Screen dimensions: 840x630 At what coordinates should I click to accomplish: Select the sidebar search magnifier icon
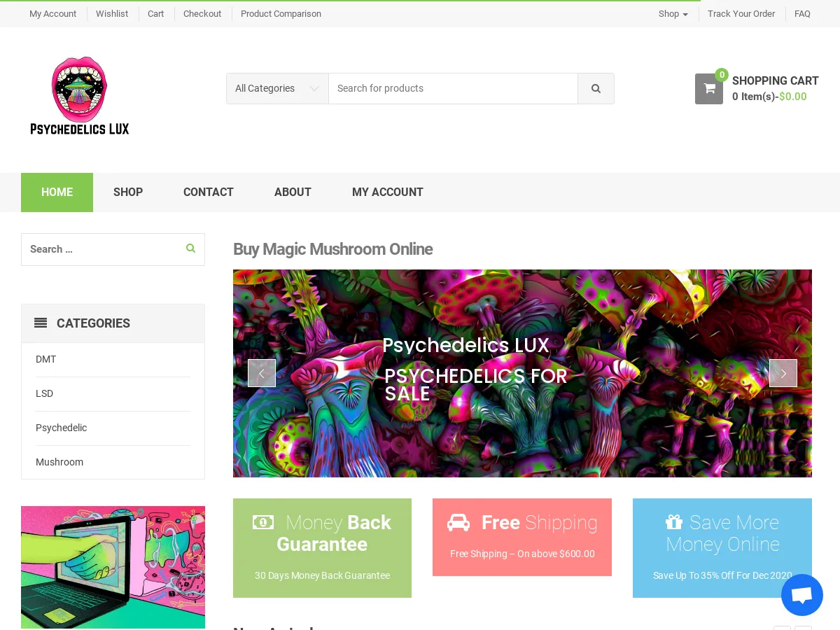(x=190, y=248)
